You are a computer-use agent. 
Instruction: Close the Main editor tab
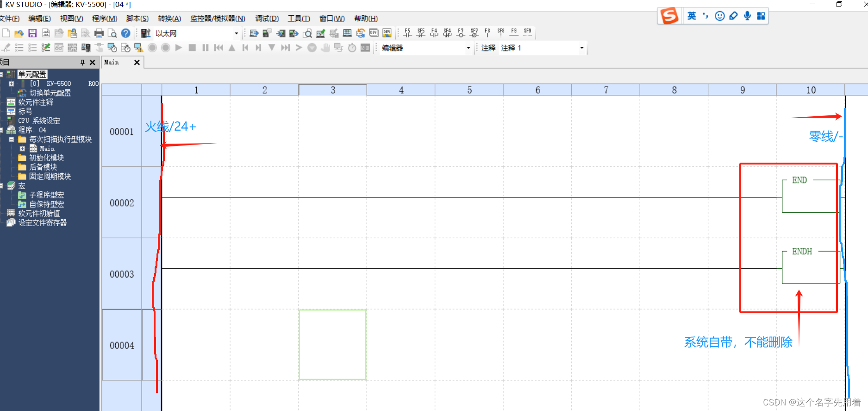[x=137, y=63]
